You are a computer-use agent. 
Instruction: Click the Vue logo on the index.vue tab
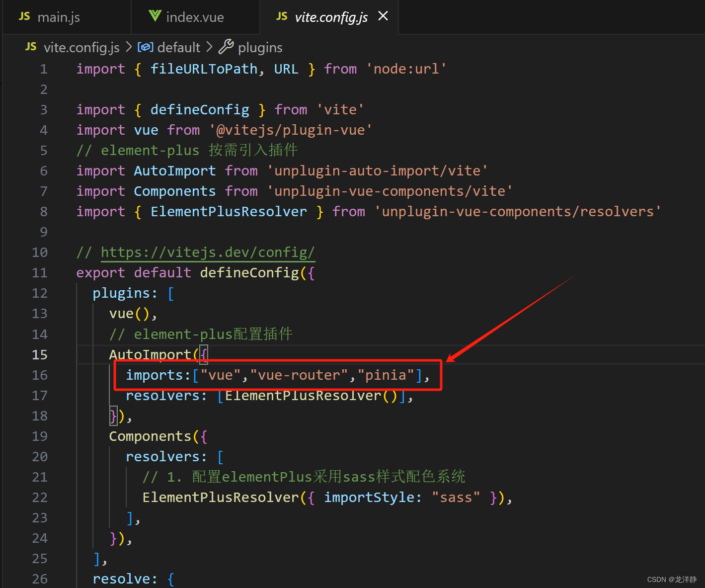(155, 16)
